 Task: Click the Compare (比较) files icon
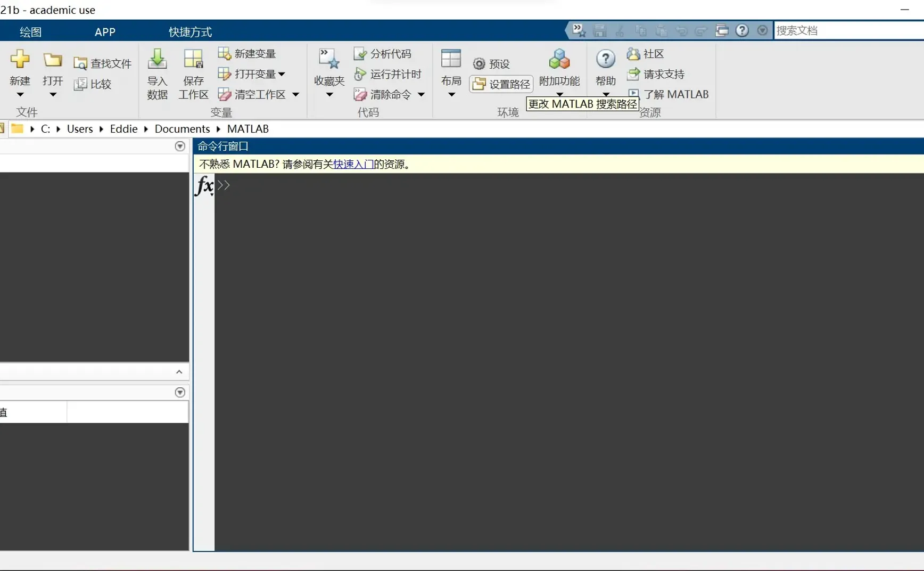point(80,84)
